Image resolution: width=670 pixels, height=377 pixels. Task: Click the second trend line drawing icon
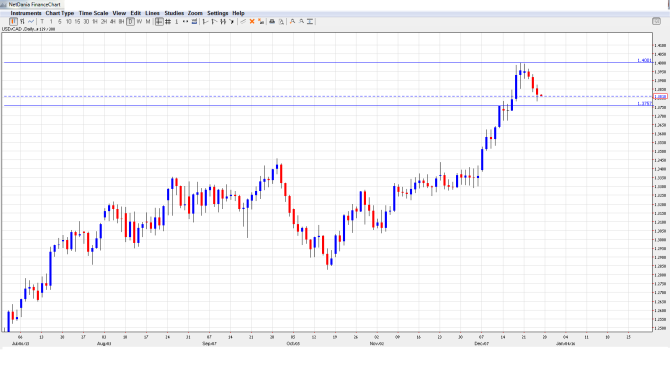[214, 21]
